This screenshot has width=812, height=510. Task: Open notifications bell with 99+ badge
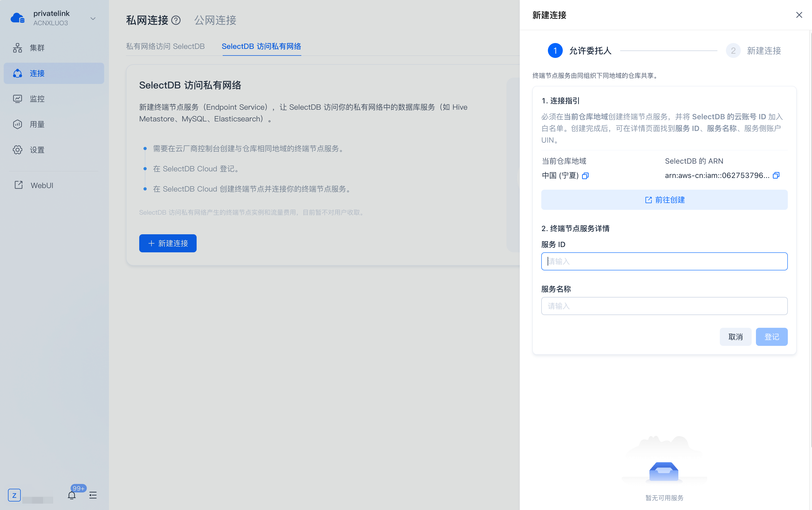(x=72, y=495)
